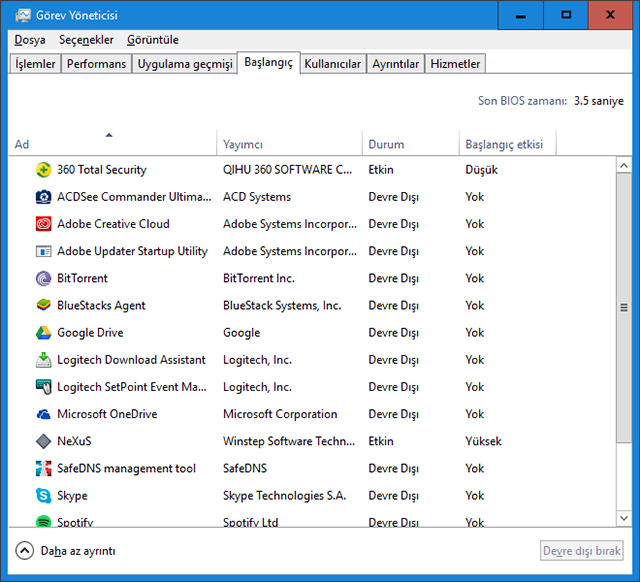The image size is (640, 582).
Task: Select the Adobe Creative Cloud name
Action: (113, 224)
